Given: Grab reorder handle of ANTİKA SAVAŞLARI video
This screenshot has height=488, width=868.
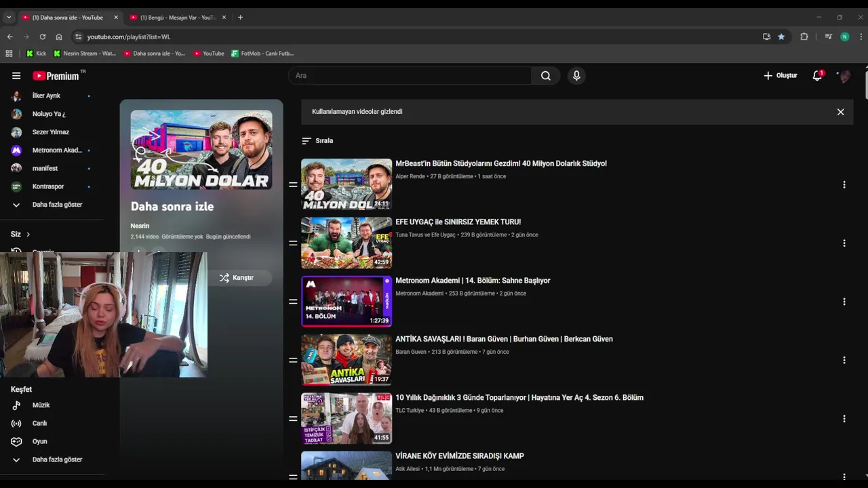Looking at the screenshot, I should click(x=293, y=360).
